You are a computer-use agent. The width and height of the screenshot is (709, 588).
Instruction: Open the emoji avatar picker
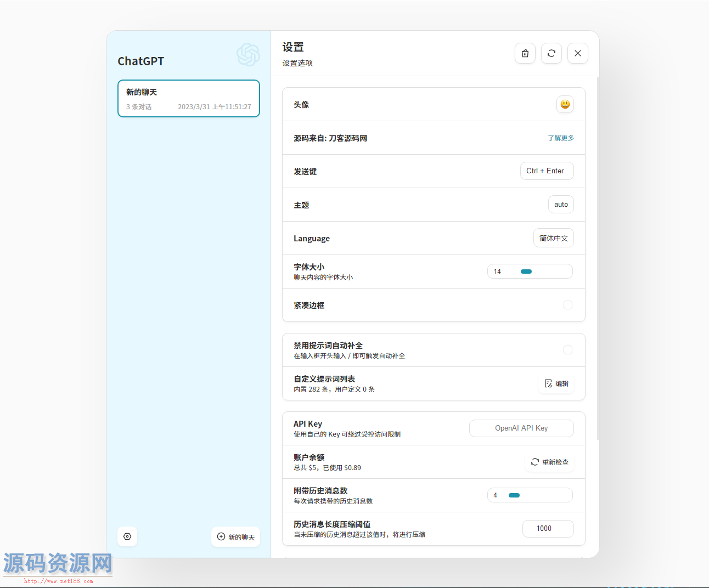tap(565, 104)
